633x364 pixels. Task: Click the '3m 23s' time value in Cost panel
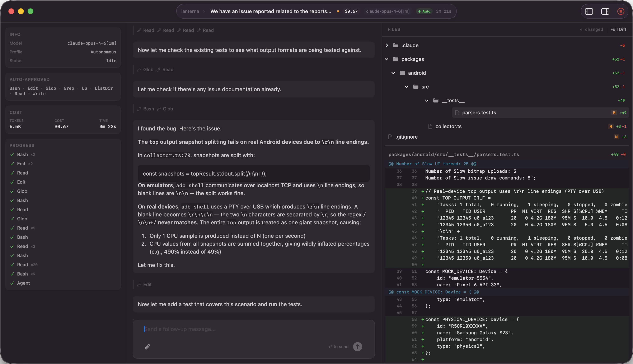point(108,126)
